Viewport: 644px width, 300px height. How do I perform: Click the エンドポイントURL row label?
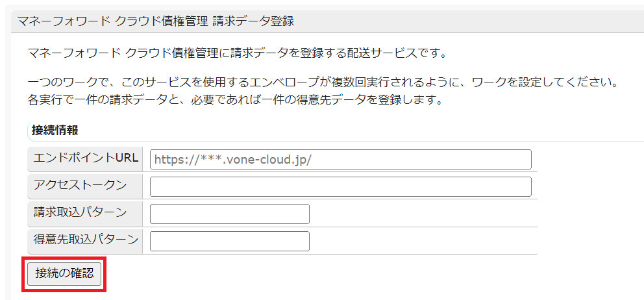[x=86, y=158]
